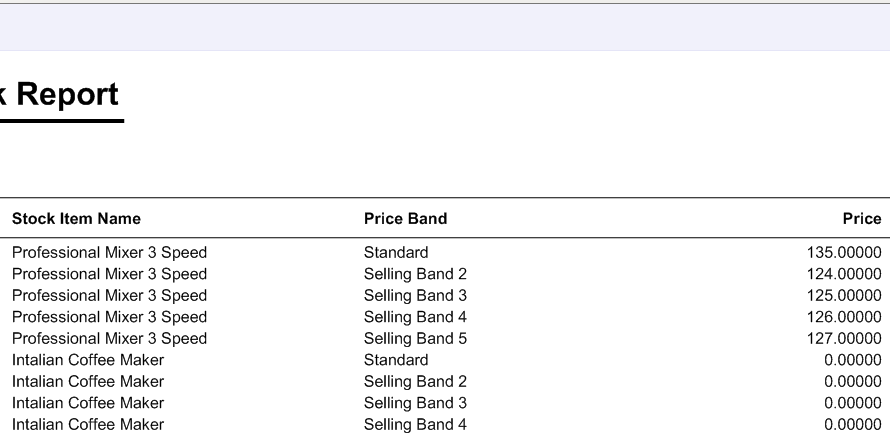Select Selling Band 3 of Intalian Coffee Maker
This screenshot has height=438, width=890.
tap(415, 403)
